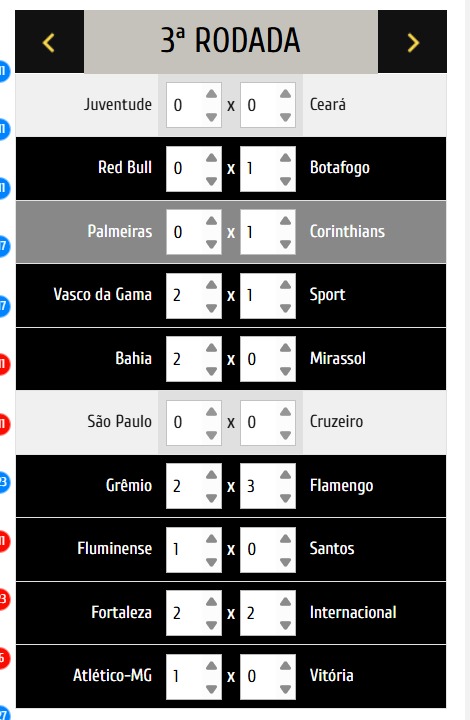
Task: Select the 3ª RODADA round header
Action: tap(231, 42)
